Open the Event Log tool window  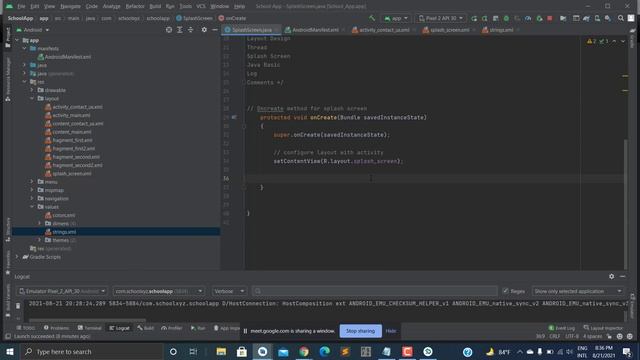[x=562, y=328]
